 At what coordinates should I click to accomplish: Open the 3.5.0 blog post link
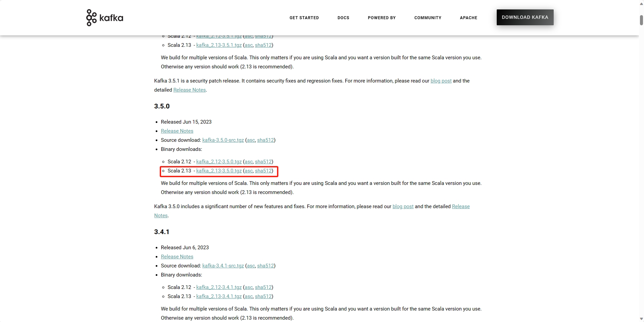(x=403, y=206)
